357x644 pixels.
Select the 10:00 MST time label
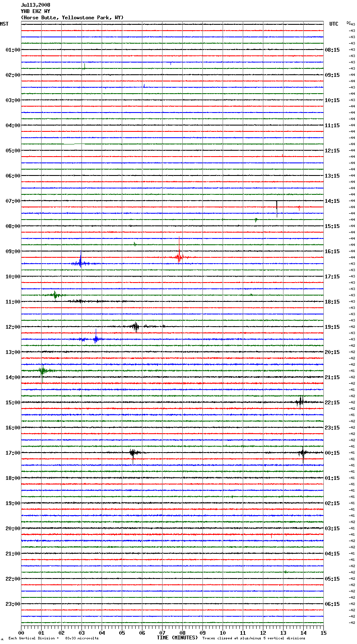(13, 277)
